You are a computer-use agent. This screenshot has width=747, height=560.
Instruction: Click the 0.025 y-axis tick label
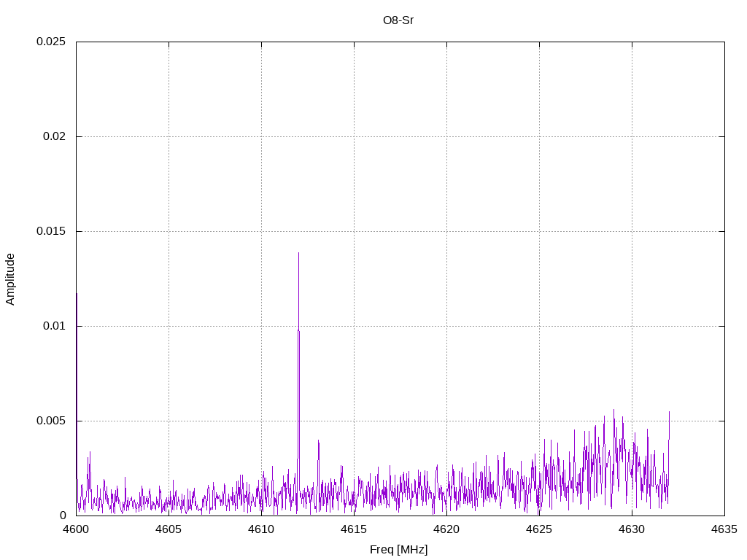[51, 42]
